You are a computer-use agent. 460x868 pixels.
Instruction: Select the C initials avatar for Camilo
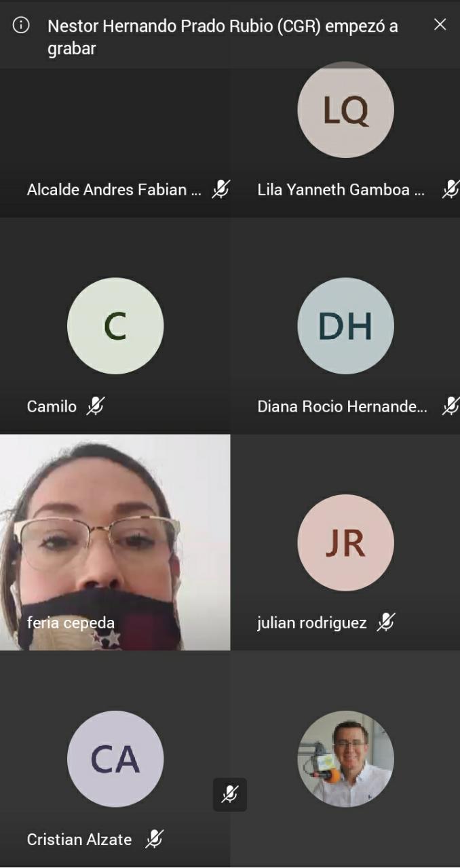pyautogui.click(x=115, y=326)
